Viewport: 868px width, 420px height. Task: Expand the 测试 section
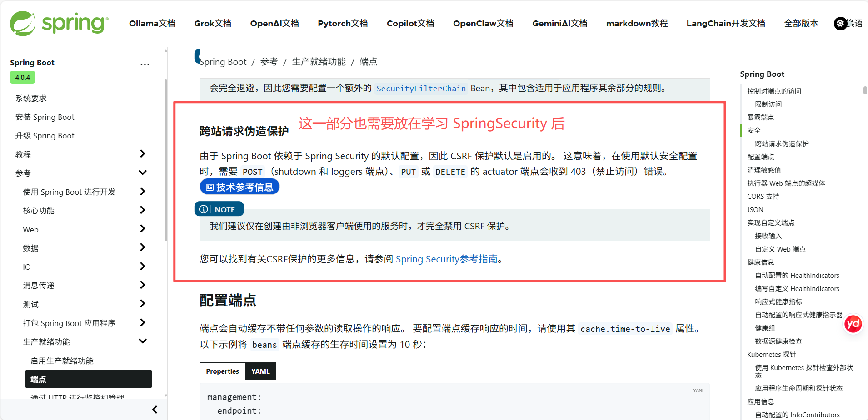click(143, 303)
